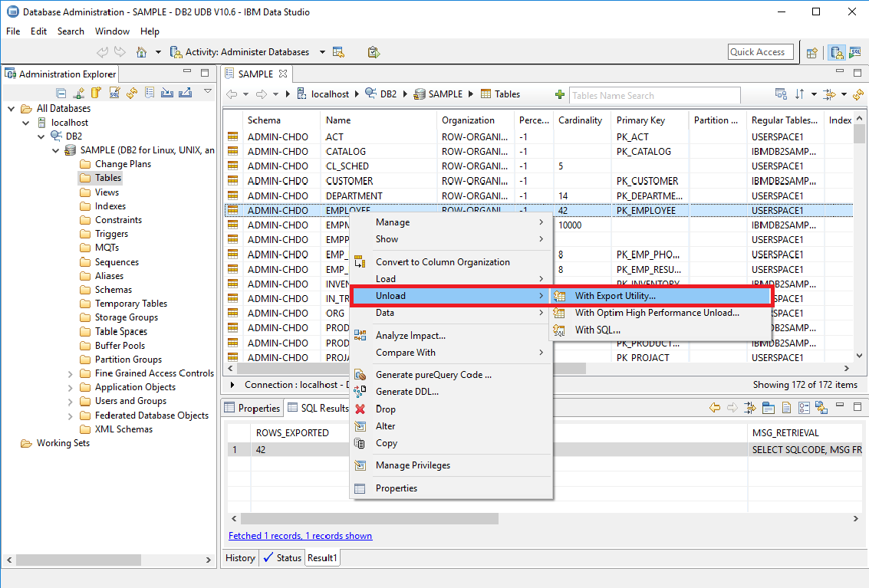Screen dimensions: 869x588
Task: Select the Indexes folder in the tree
Action: (x=110, y=206)
